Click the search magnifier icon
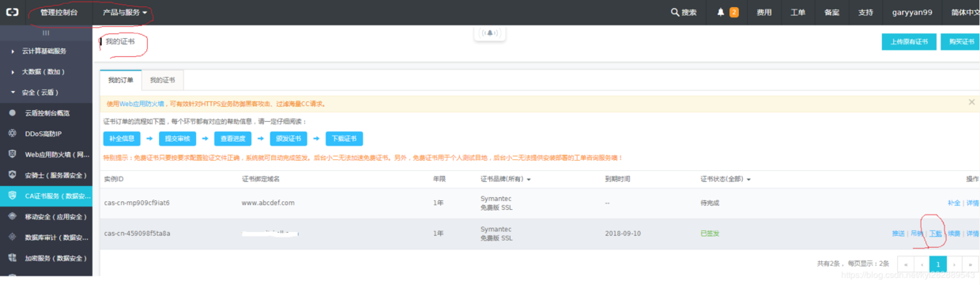Image resolution: width=980 pixels, height=285 pixels. tap(674, 13)
